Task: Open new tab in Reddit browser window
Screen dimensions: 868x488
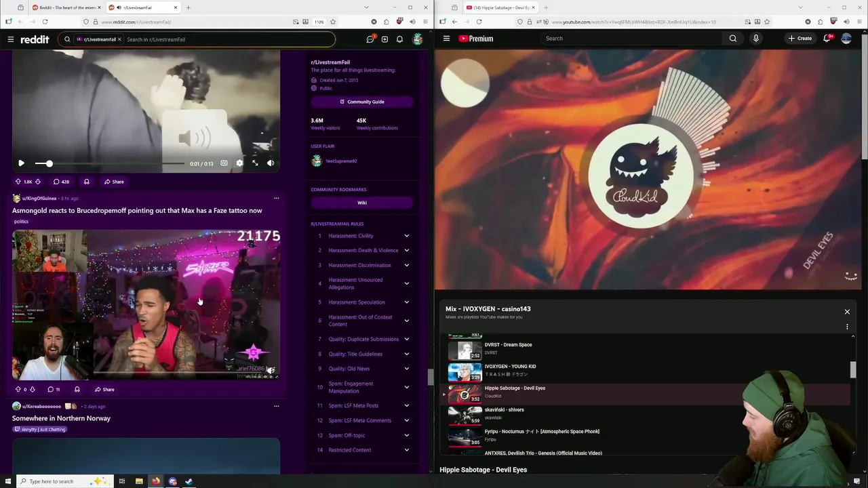Action: [x=189, y=7]
